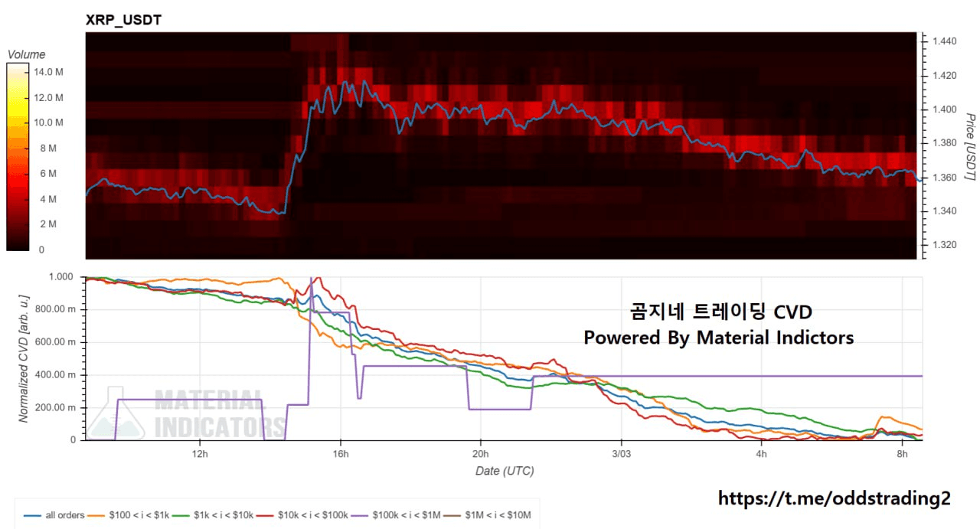Click the "Price [USDT]" axis label
The width and height of the screenshot is (980, 529).
click(970, 147)
